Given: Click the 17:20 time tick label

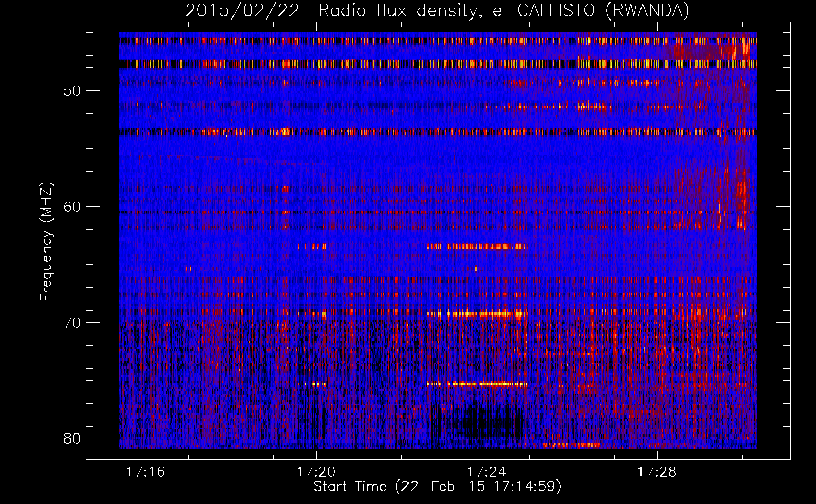Looking at the screenshot, I should click(x=316, y=472).
